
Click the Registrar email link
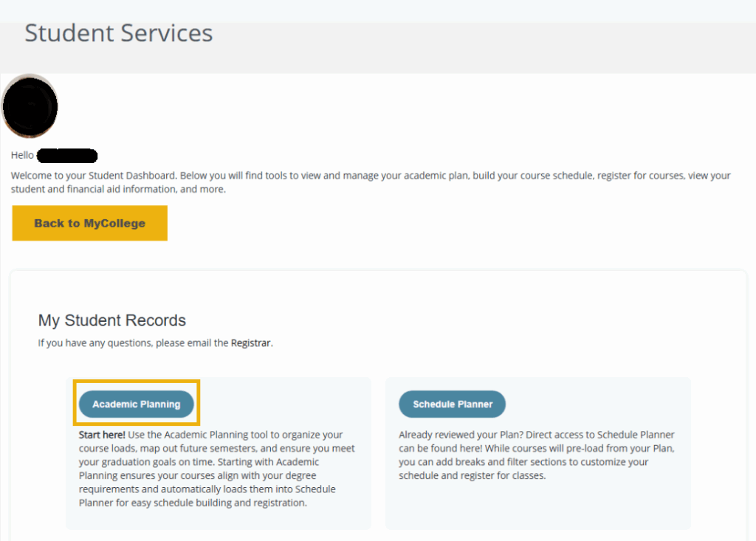tap(251, 343)
